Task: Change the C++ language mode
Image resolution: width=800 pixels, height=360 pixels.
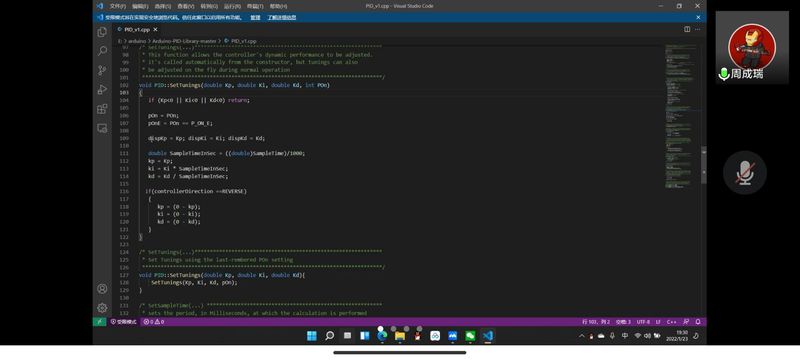Action: click(x=671, y=322)
